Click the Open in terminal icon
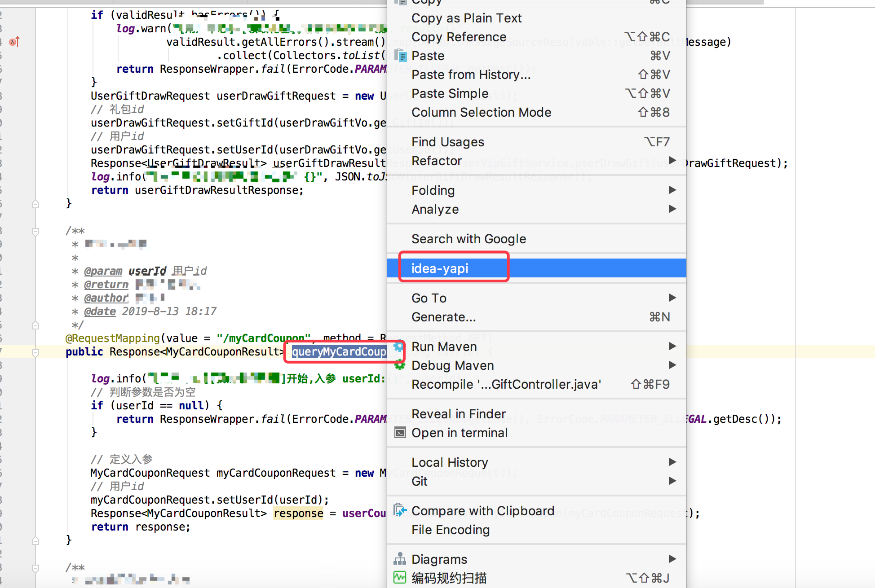Image resolution: width=875 pixels, height=588 pixels. 400,433
